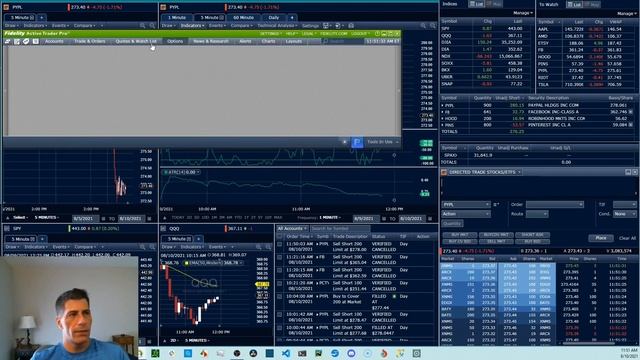Open Trade & Orders menu

tap(89, 41)
